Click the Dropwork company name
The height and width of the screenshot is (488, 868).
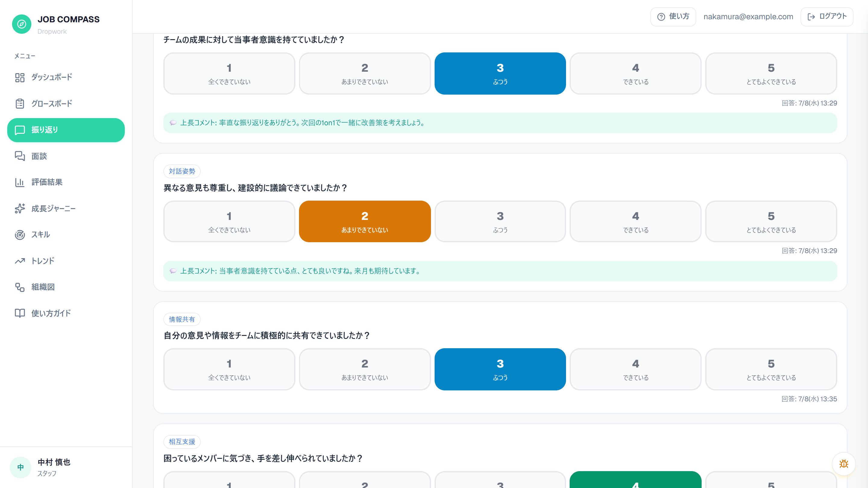(52, 31)
